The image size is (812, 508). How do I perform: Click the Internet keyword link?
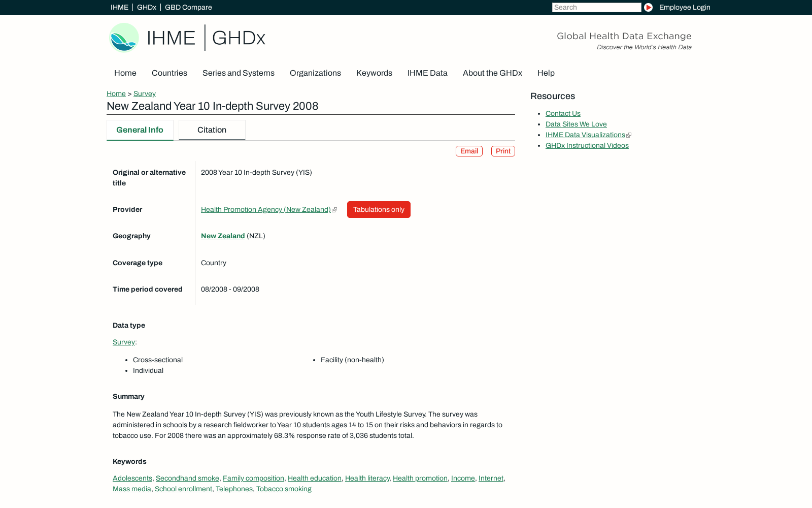(491, 478)
